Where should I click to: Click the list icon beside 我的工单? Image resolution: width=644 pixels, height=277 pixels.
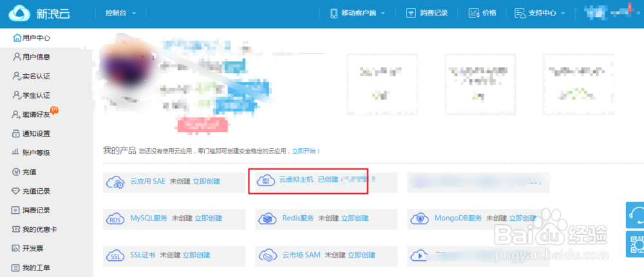coord(15,268)
